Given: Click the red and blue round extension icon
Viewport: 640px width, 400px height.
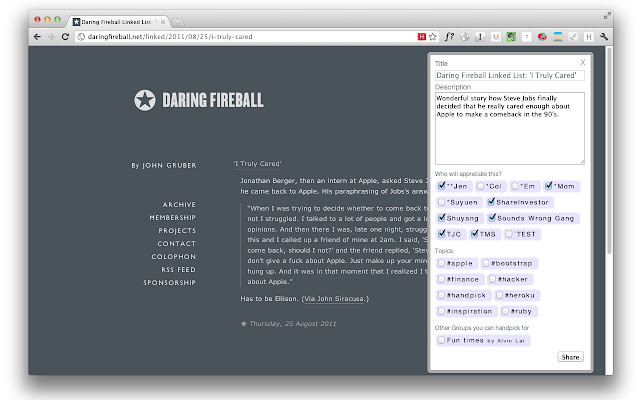Looking at the screenshot, I should tap(542, 37).
